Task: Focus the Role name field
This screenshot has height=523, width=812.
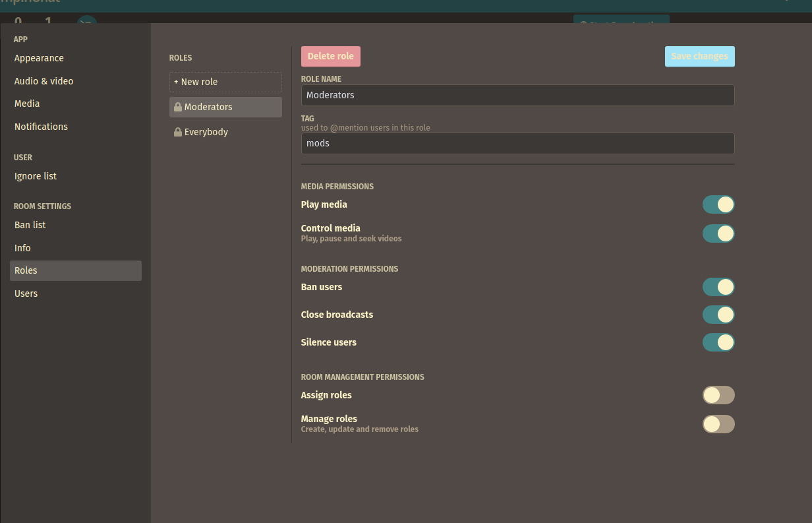Action: (x=517, y=95)
